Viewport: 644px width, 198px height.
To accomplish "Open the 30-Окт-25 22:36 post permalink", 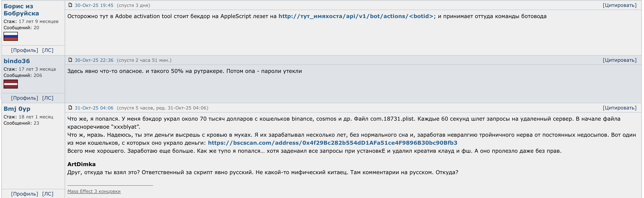I will pos(94,60).
